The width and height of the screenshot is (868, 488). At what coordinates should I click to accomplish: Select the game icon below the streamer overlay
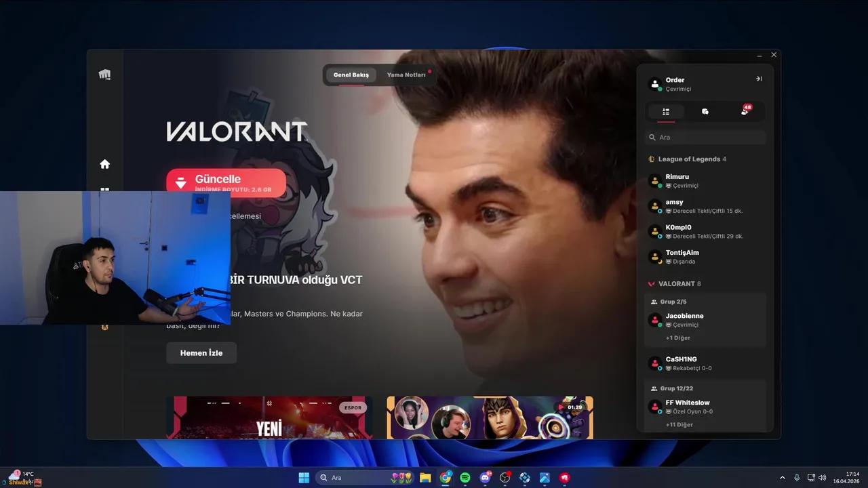(104, 327)
